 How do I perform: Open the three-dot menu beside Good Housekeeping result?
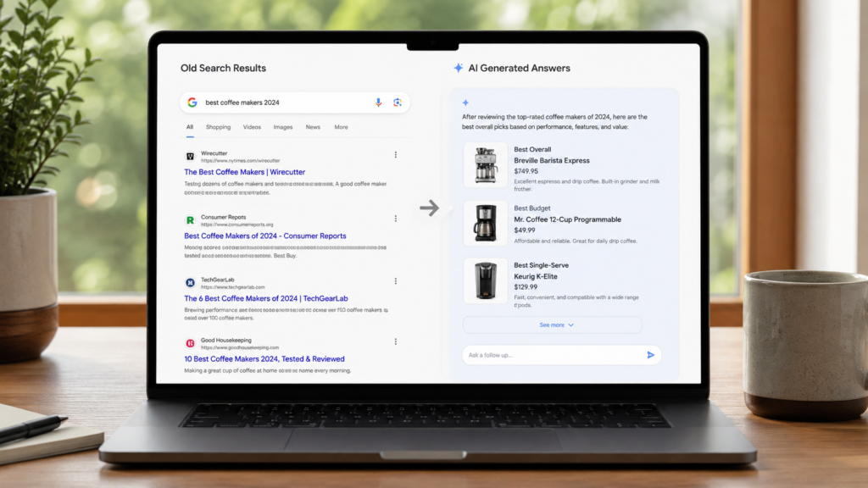click(395, 342)
